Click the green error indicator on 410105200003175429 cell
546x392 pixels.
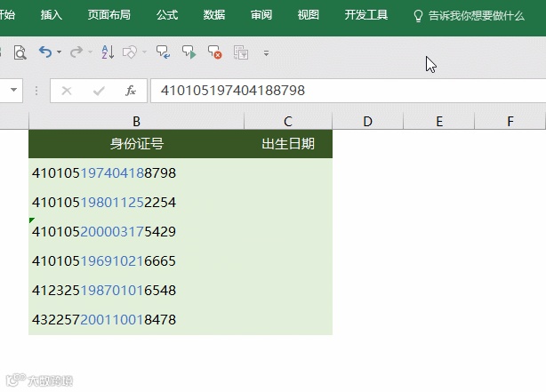(31, 220)
